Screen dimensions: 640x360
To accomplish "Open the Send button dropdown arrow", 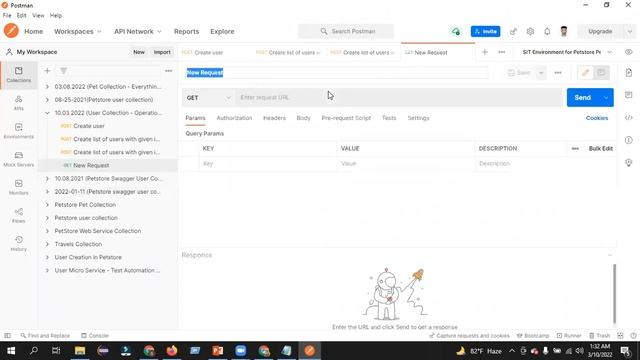I will tap(606, 98).
